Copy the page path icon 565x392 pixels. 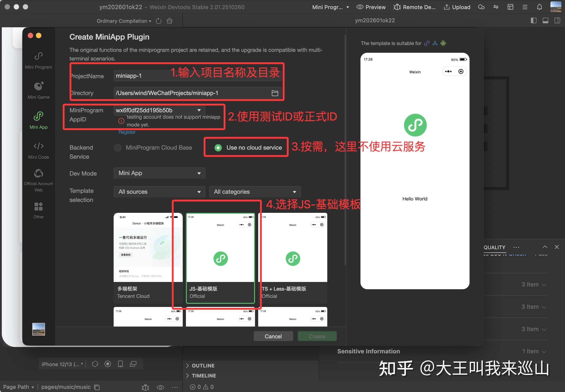(97, 387)
